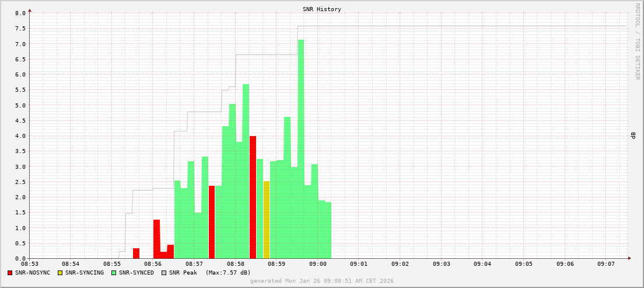
Task: Click the 8.0 value on the y-axis
Action: [20, 13]
